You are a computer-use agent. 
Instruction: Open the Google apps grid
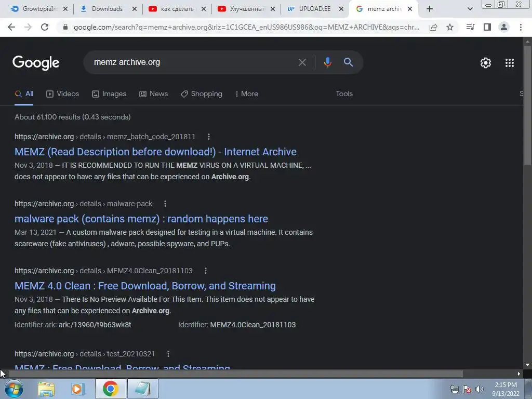(510, 63)
